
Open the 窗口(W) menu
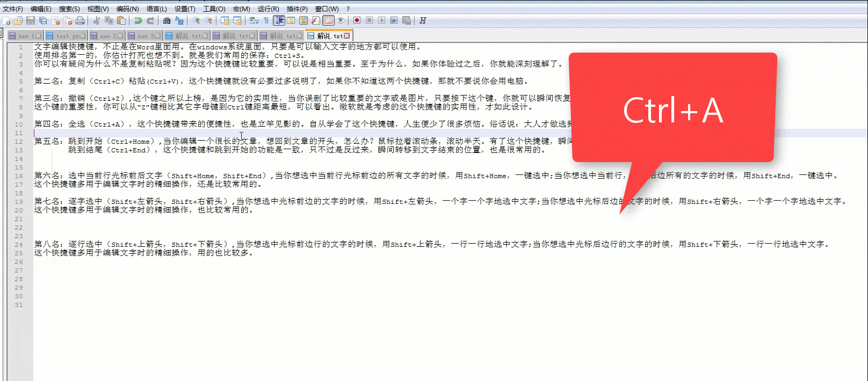click(327, 9)
